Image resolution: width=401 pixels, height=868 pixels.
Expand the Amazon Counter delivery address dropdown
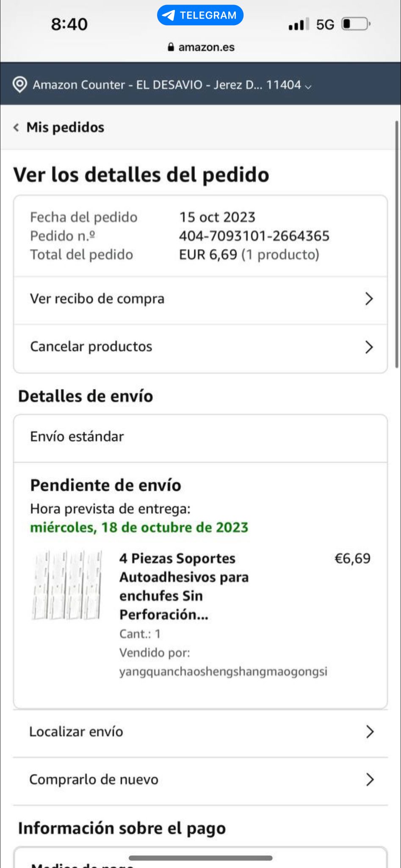pos(308,86)
